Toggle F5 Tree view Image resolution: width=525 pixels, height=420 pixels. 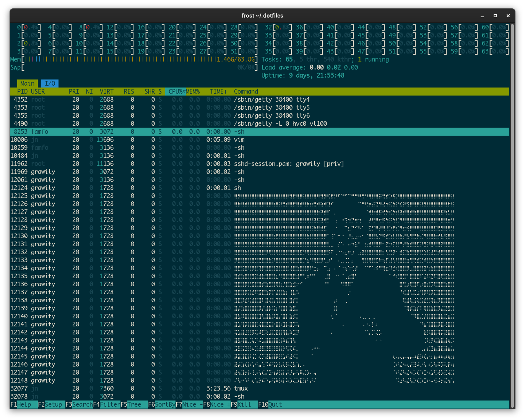click(x=134, y=404)
